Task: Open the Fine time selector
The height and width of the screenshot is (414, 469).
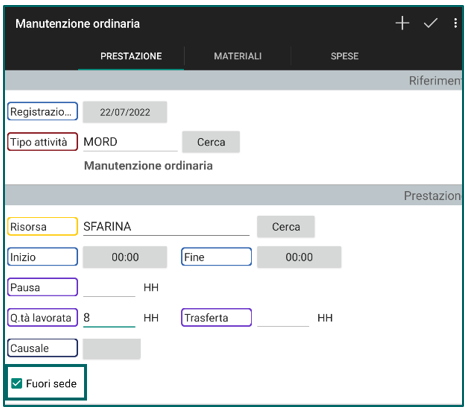Action: (299, 257)
